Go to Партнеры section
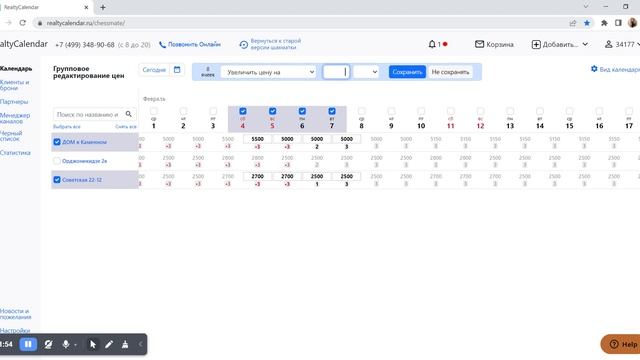The image size is (640, 360). (14, 102)
